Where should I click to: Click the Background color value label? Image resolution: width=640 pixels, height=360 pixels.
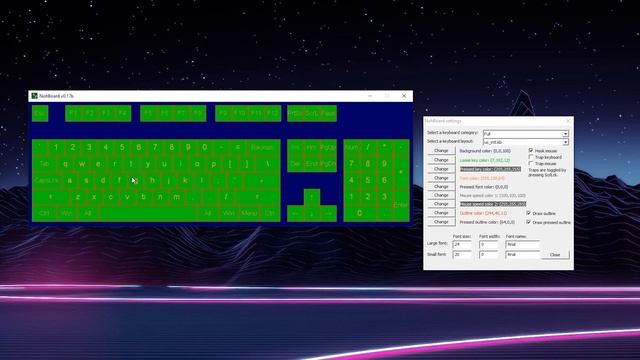[485, 151]
